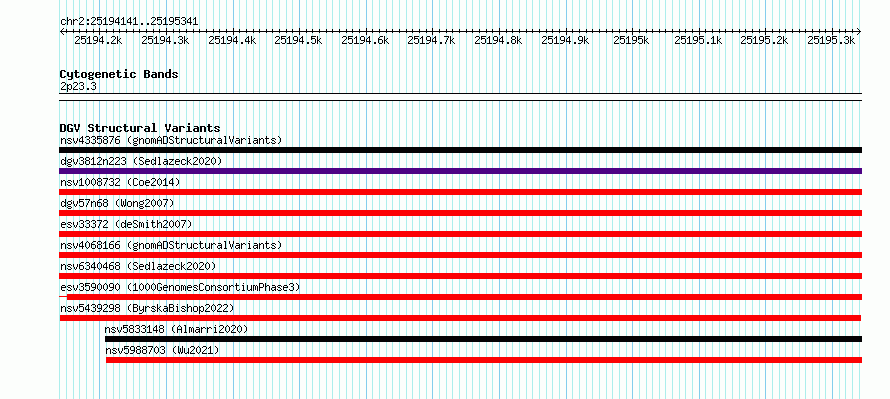Open variant nsv4335876 (gnomADStructuralVariants) label

click(171, 140)
